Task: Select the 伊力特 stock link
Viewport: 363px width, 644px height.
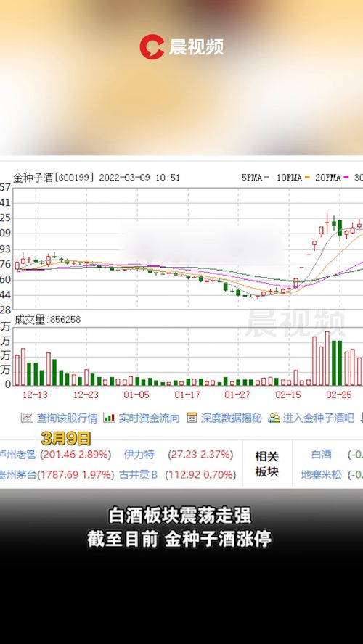Action: [x=139, y=455]
